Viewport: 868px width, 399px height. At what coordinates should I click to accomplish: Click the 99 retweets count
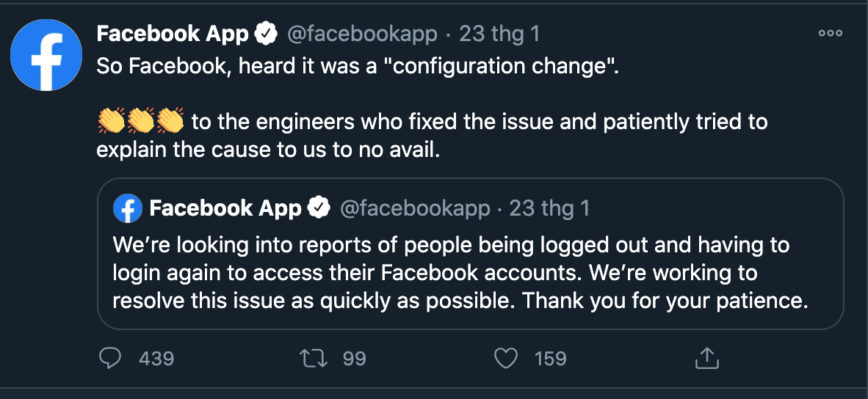pyautogui.click(x=354, y=358)
